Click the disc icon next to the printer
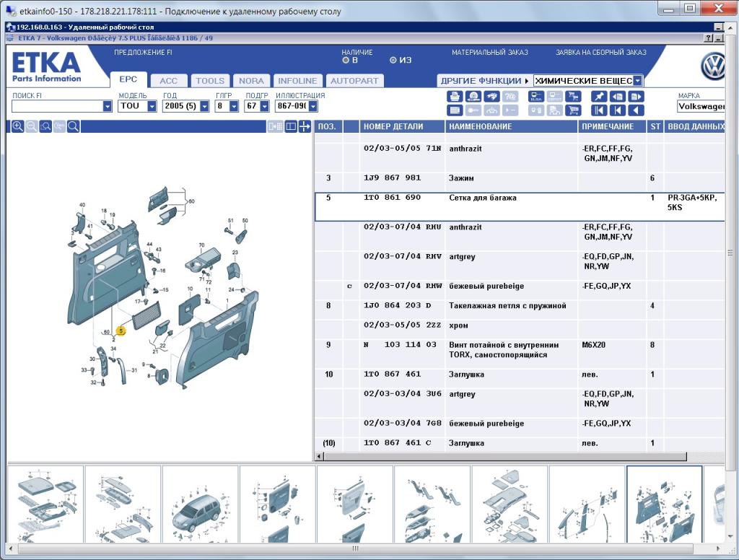Image resolution: width=739 pixels, height=560 pixels. pyautogui.click(x=473, y=97)
